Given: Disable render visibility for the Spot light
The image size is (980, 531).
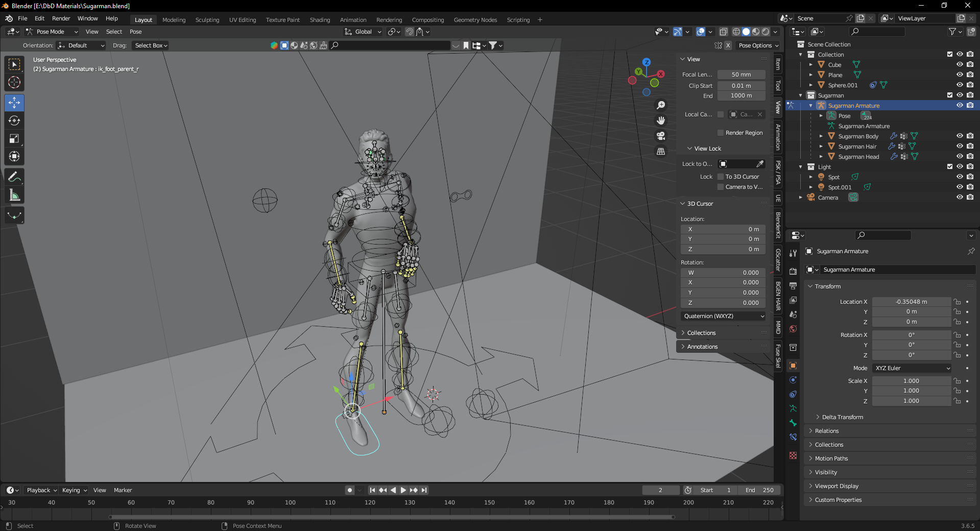Looking at the screenshot, I should point(970,177).
